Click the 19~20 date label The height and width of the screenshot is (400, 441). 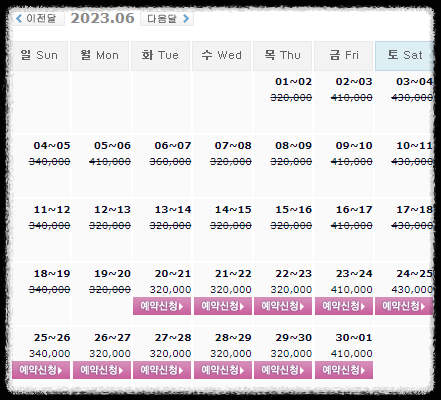(x=112, y=274)
